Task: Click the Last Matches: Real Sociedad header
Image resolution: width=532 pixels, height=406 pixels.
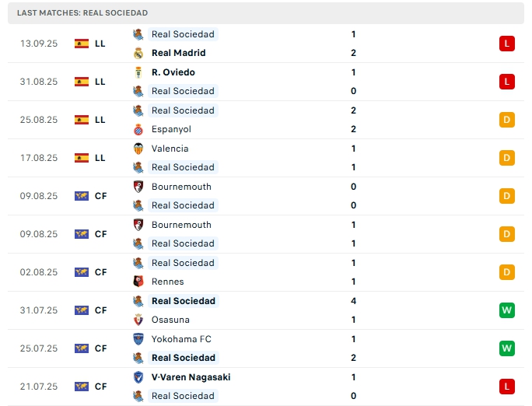Action: coord(82,13)
